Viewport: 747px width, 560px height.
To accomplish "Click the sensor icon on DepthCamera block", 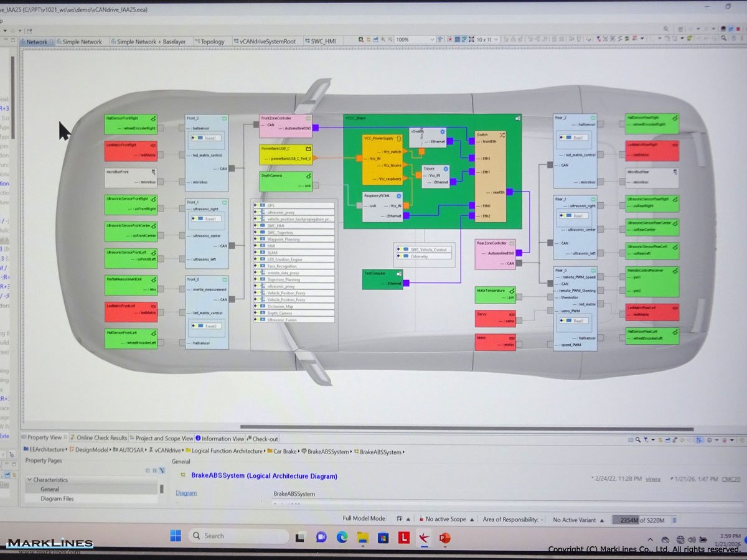I will 309,176.
